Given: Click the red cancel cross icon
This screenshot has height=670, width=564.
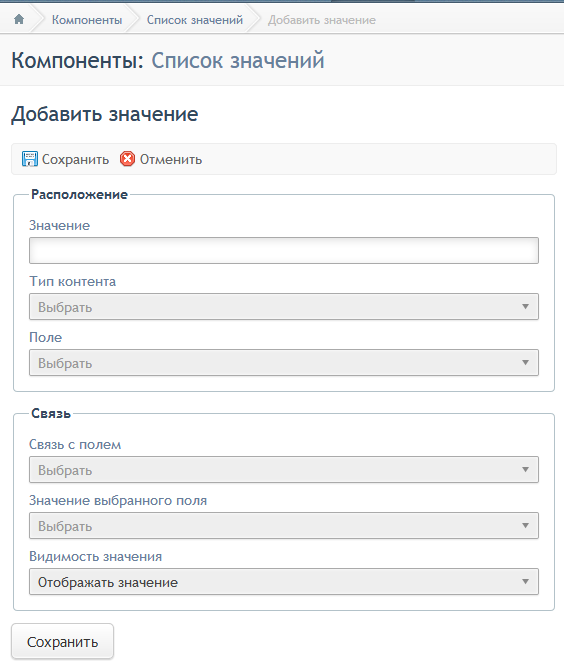Looking at the screenshot, I should pos(127,159).
